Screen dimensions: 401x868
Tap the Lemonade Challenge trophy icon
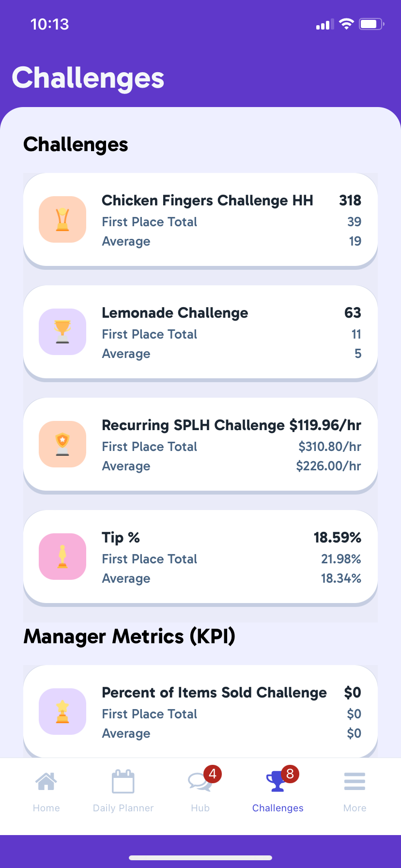(x=62, y=332)
